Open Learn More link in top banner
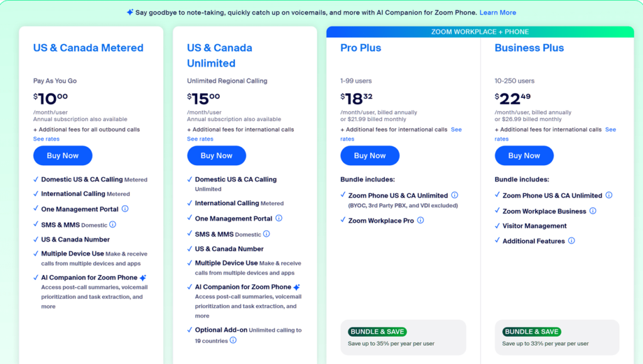Screen dimensions: 643x364 [x=497, y=13]
